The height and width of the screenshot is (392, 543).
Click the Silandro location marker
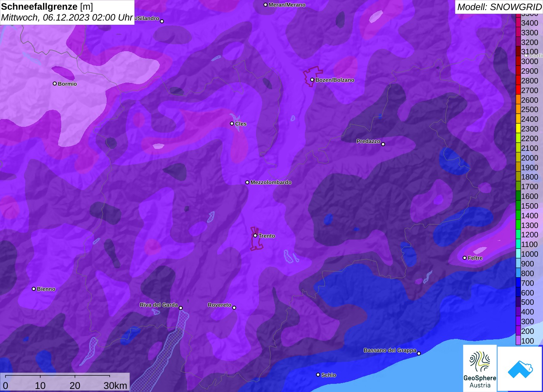[162, 21]
